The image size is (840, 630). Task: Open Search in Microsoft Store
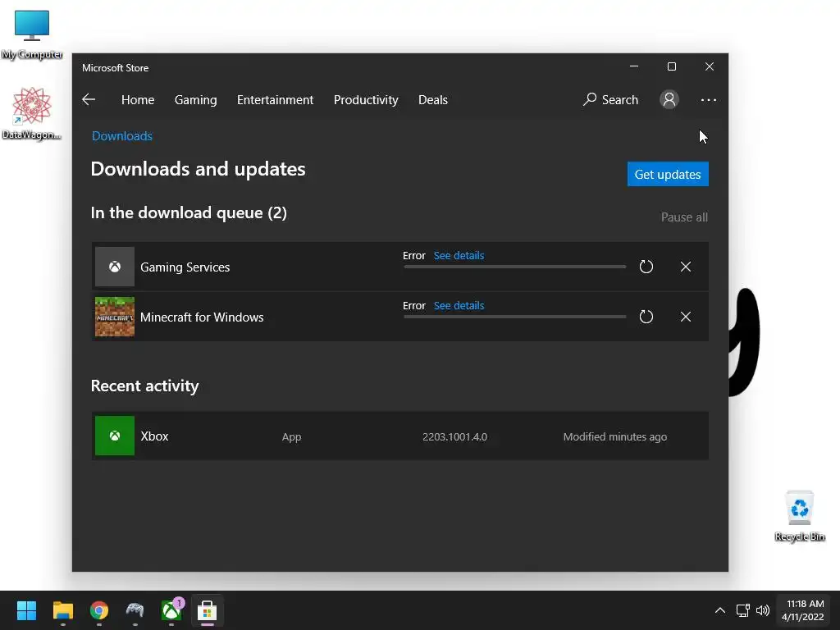coord(610,99)
